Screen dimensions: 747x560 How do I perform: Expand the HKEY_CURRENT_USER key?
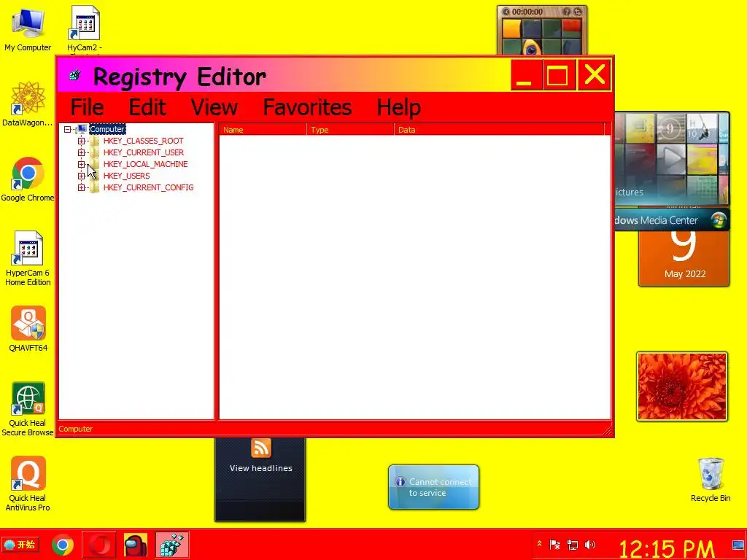[81, 153]
